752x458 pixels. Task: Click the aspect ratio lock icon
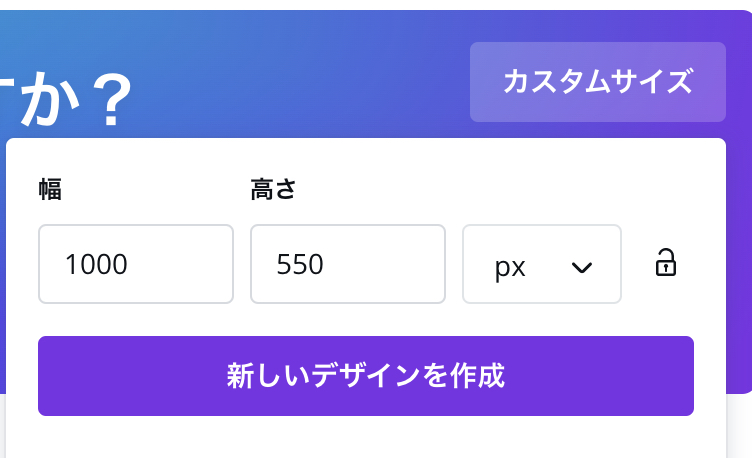point(665,263)
